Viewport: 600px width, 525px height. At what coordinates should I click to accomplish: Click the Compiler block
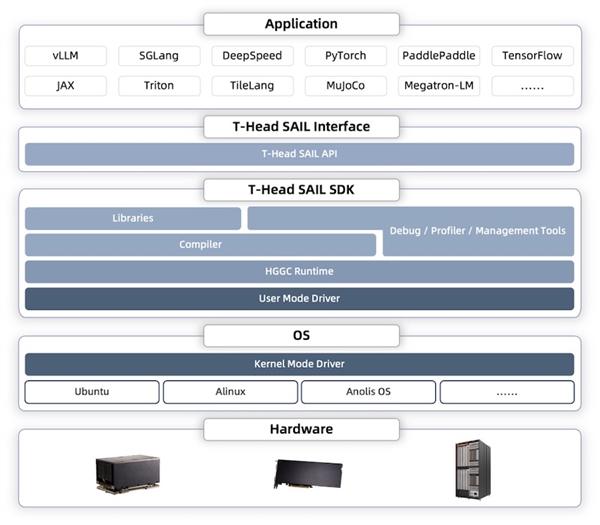[201, 245]
